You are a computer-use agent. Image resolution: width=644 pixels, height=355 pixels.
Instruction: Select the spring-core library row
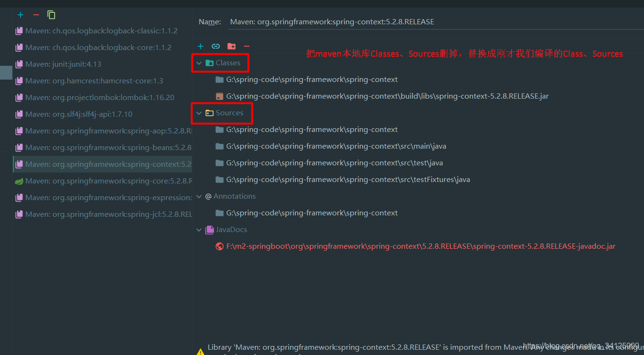coord(102,181)
